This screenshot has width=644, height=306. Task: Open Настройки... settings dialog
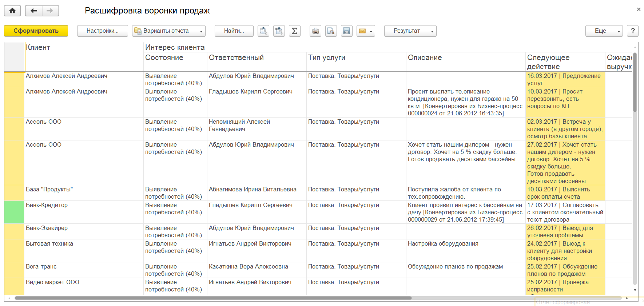pos(103,31)
